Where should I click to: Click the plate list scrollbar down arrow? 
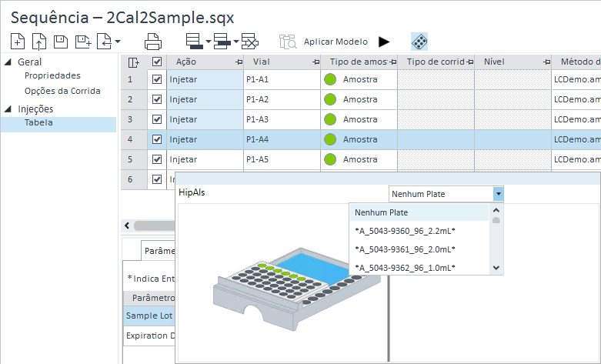tap(496, 267)
